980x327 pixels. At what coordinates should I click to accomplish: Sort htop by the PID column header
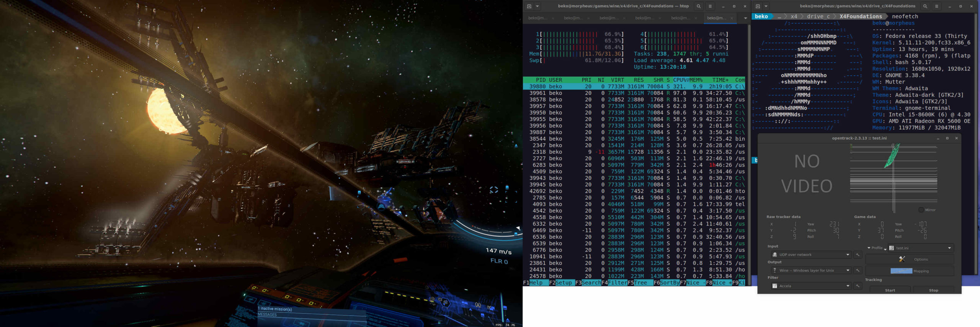[x=541, y=80]
